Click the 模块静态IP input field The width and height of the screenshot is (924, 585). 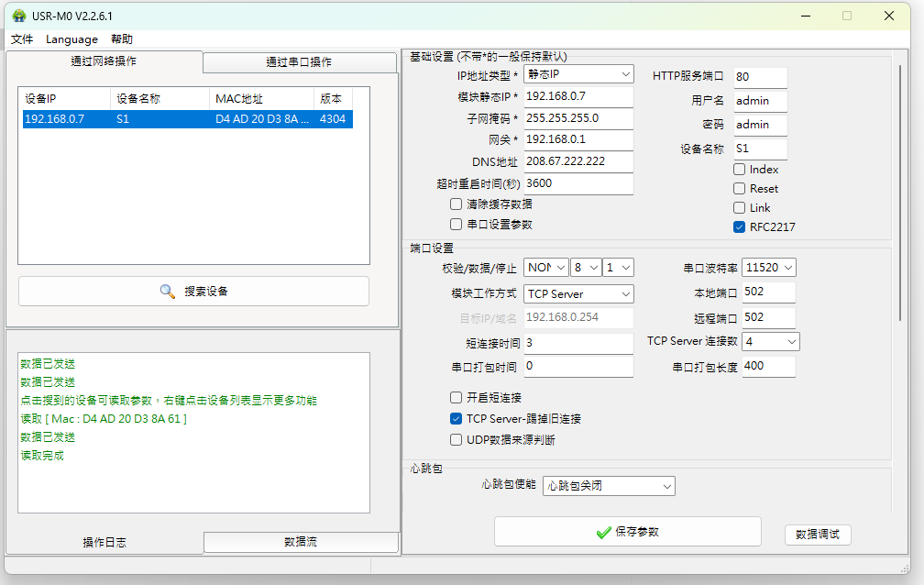pos(577,96)
